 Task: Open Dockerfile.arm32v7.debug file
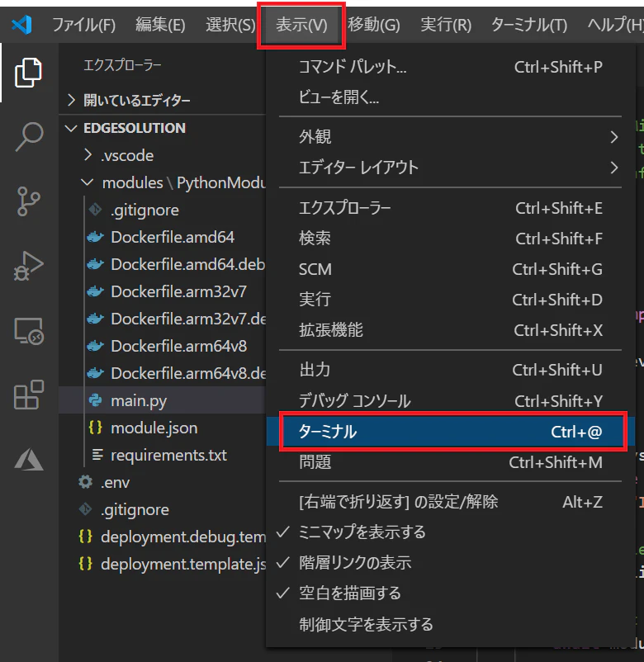pos(162,319)
